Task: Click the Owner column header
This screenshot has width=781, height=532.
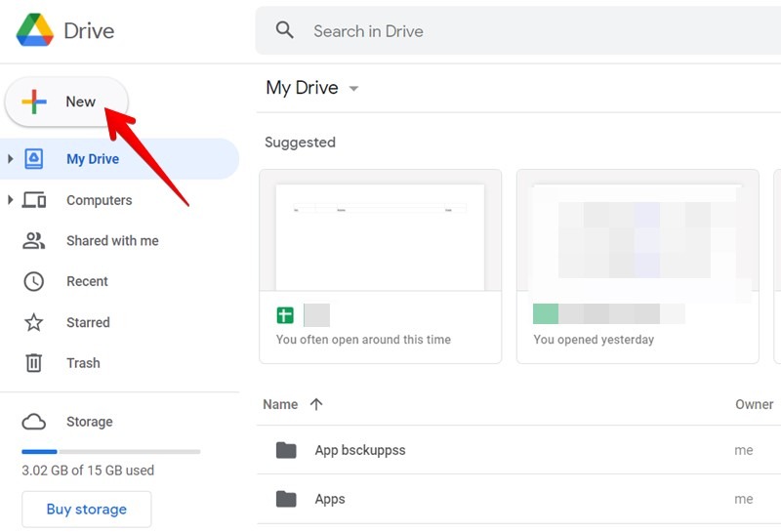Action: [x=754, y=404]
